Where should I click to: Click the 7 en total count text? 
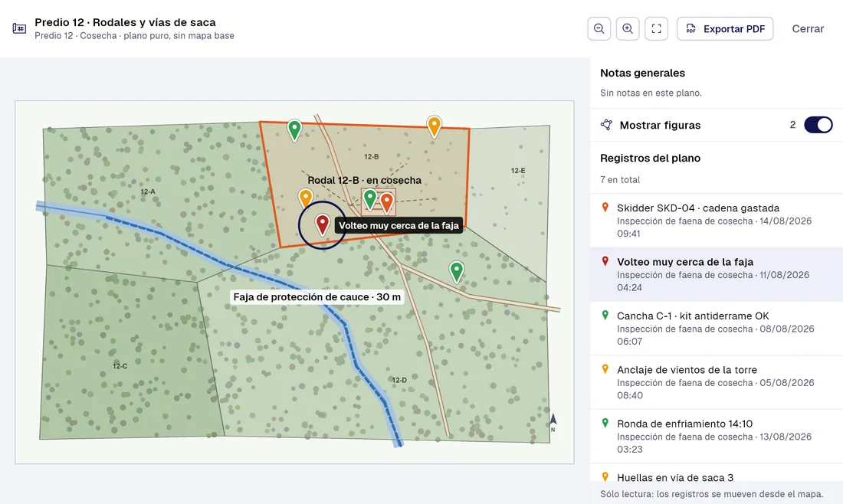pos(620,179)
